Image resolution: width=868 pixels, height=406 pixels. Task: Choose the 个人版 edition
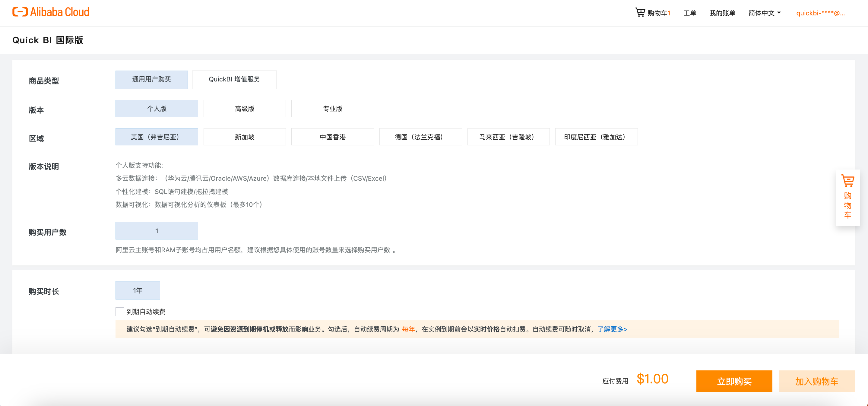coord(157,109)
